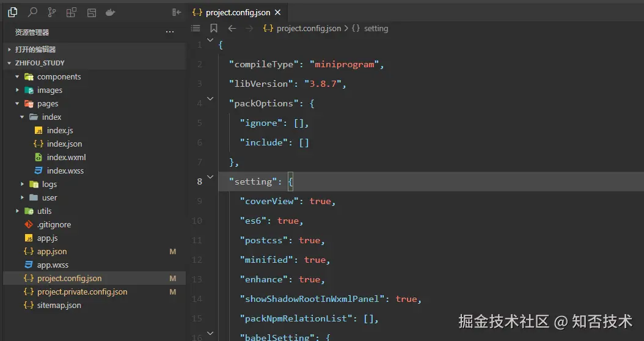Click the save-layout icon in activity bar
Viewport: 644px width, 341px height.
[91, 13]
